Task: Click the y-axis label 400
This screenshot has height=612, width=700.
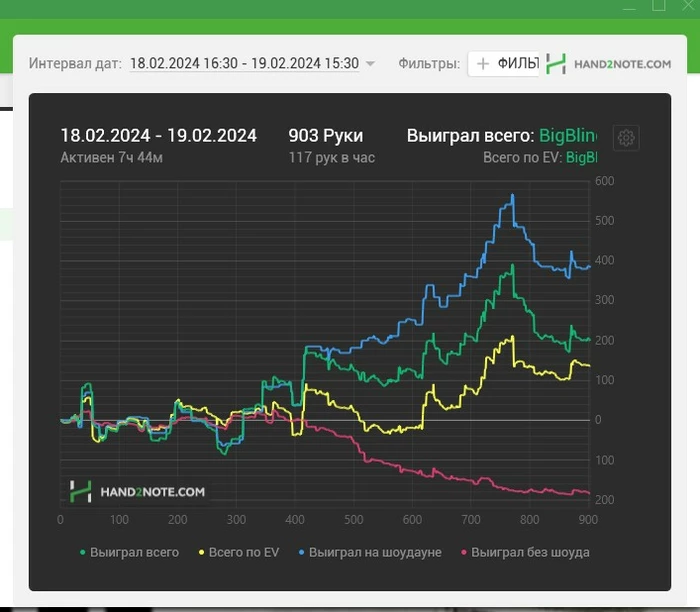Action: 604,260
